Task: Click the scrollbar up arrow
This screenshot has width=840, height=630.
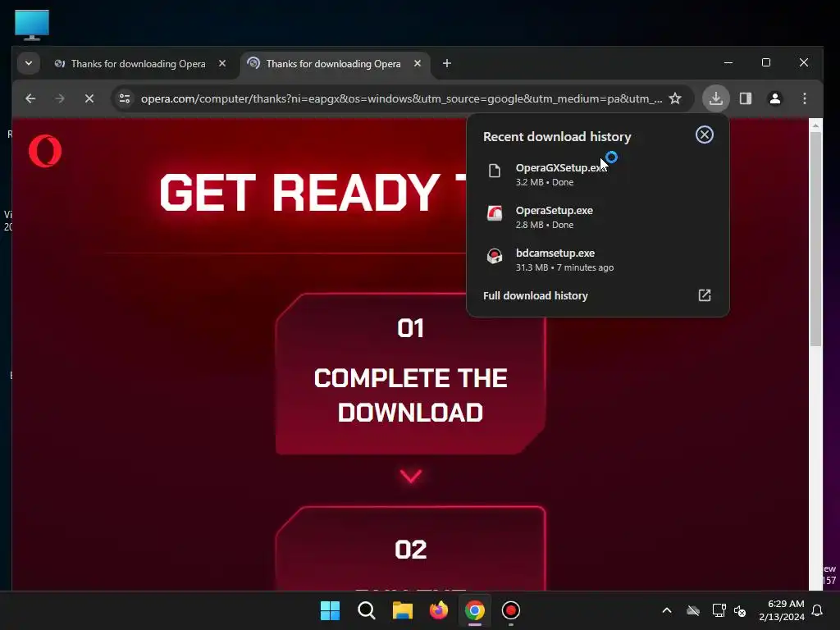Action: (x=815, y=126)
